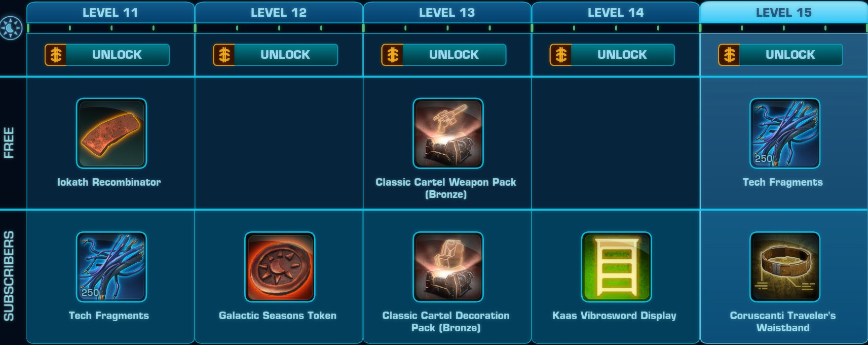Select the Level 14 header tab
Image resolution: width=868 pixels, height=345 pixels.
click(x=616, y=12)
